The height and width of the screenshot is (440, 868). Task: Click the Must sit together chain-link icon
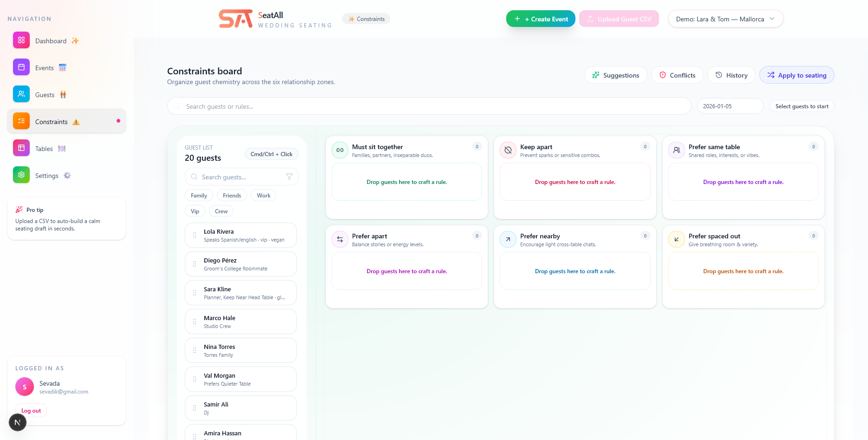pyautogui.click(x=340, y=150)
